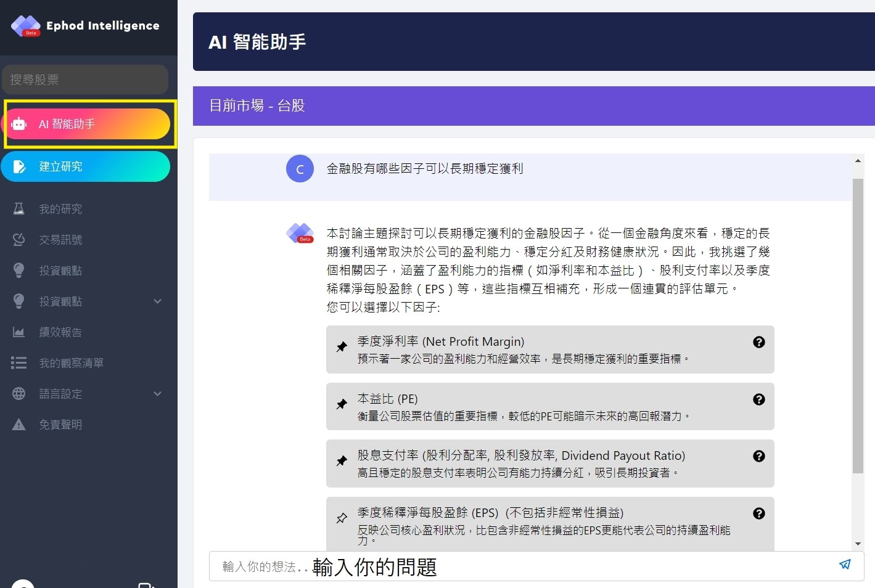The image size is (875, 588).
Task: Open help for 季度稀釋淨每股盈餘 EPS
Action: (759, 513)
